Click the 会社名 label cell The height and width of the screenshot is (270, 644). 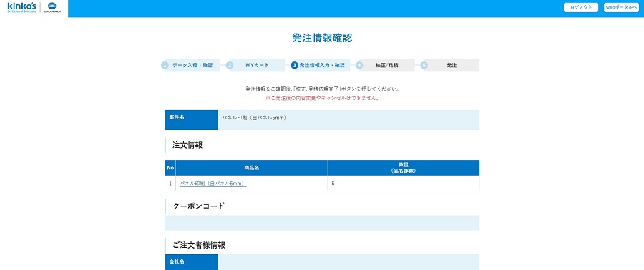point(191,262)
